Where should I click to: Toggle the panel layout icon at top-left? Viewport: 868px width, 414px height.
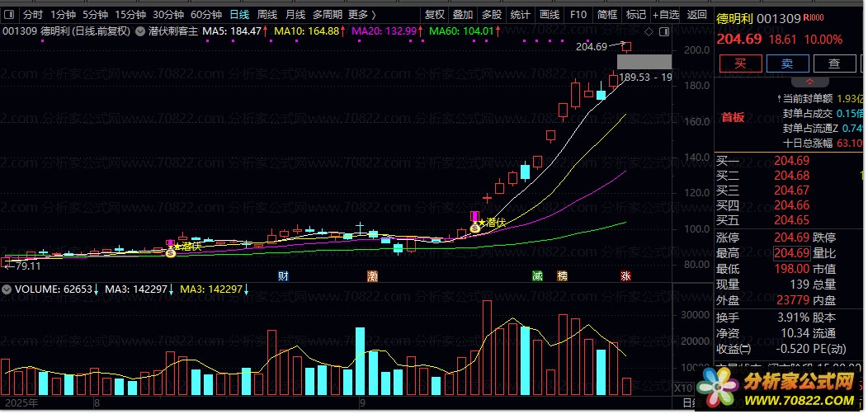tap(9, 14)
